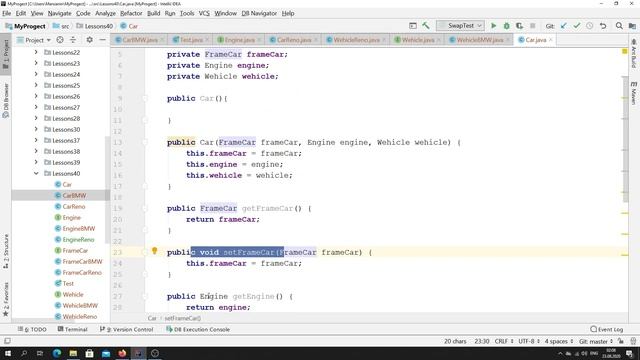Open the Maven side panel
The width and height of the screenshot is (640, 360).
click(x=633, y=93)
